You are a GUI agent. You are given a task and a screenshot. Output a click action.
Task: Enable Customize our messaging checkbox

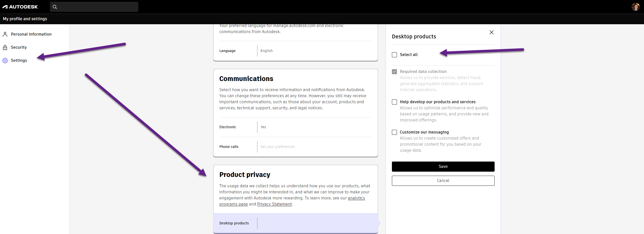tap(394, 132)
